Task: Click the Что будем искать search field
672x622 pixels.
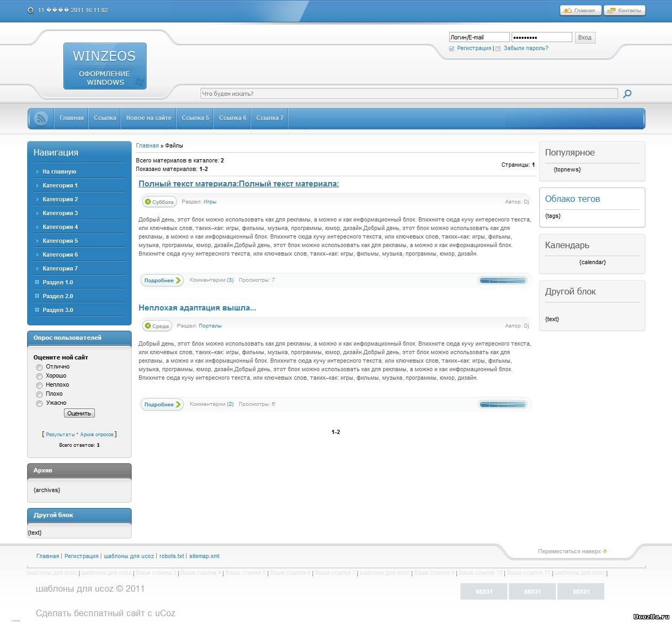Action: [408, 94]
